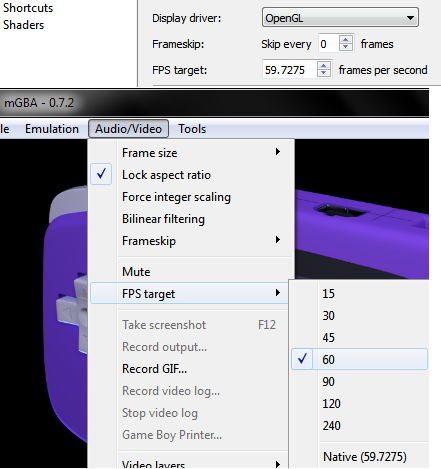This screenshot has height=469, width=441.
Task: Select Shaders in the settings list
Action: 23,25
